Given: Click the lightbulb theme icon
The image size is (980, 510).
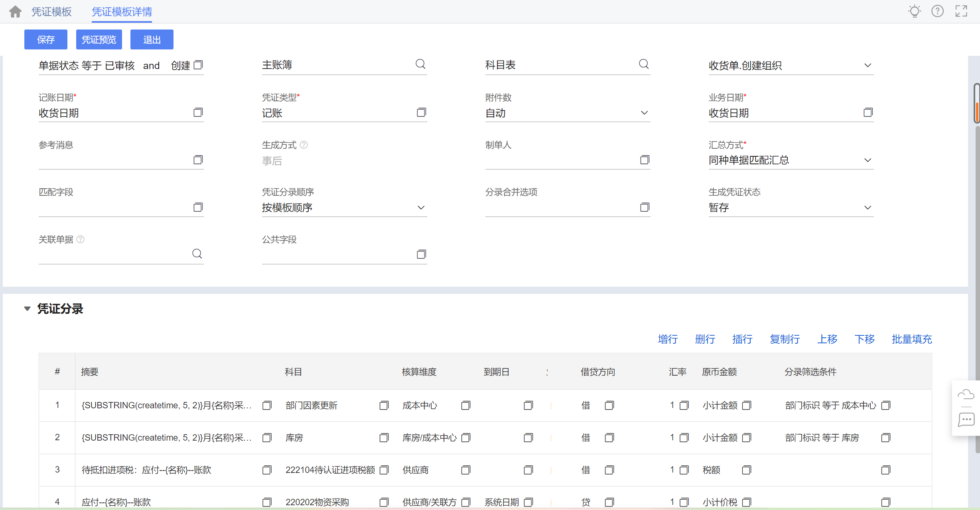Looking at the screenshot, I should coord(914,11).
